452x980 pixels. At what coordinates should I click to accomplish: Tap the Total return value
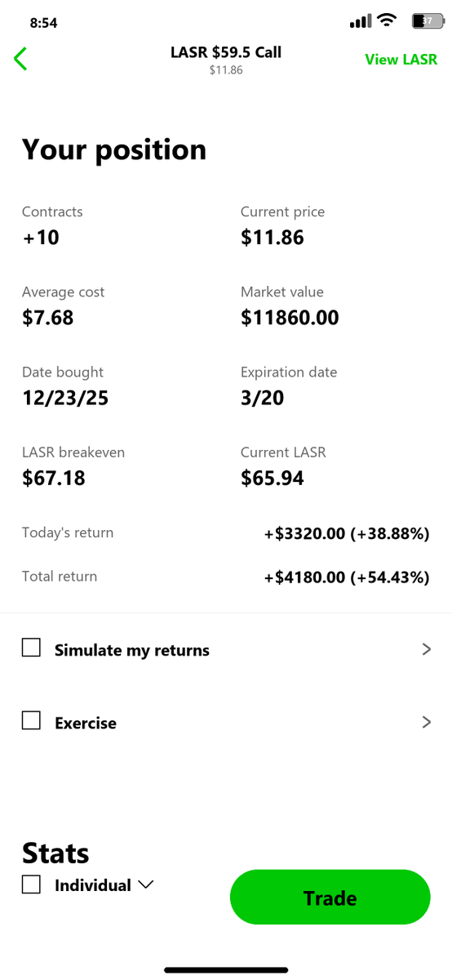point(347,577)
